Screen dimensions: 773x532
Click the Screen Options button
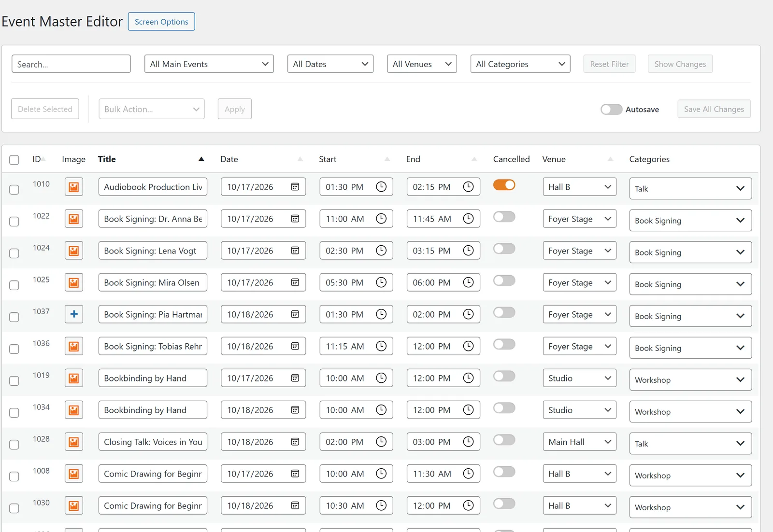point(161,22)
